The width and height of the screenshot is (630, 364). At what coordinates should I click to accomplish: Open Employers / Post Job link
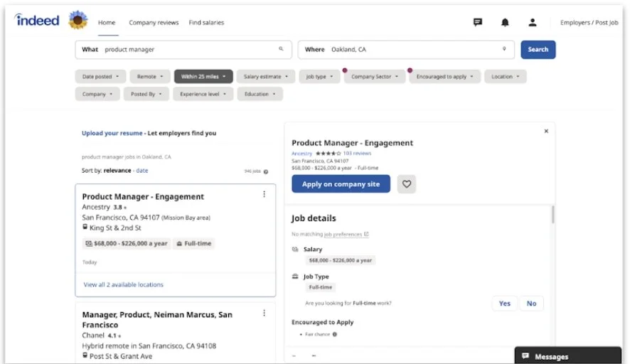coord(589,23)
